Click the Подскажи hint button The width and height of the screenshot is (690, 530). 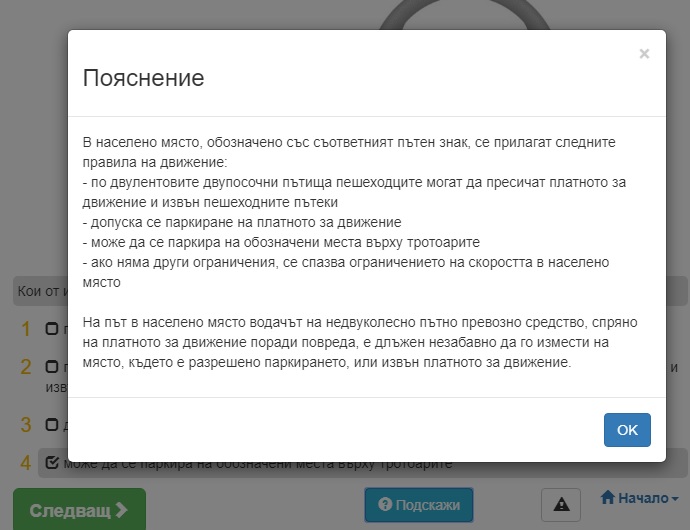[419, 504]
